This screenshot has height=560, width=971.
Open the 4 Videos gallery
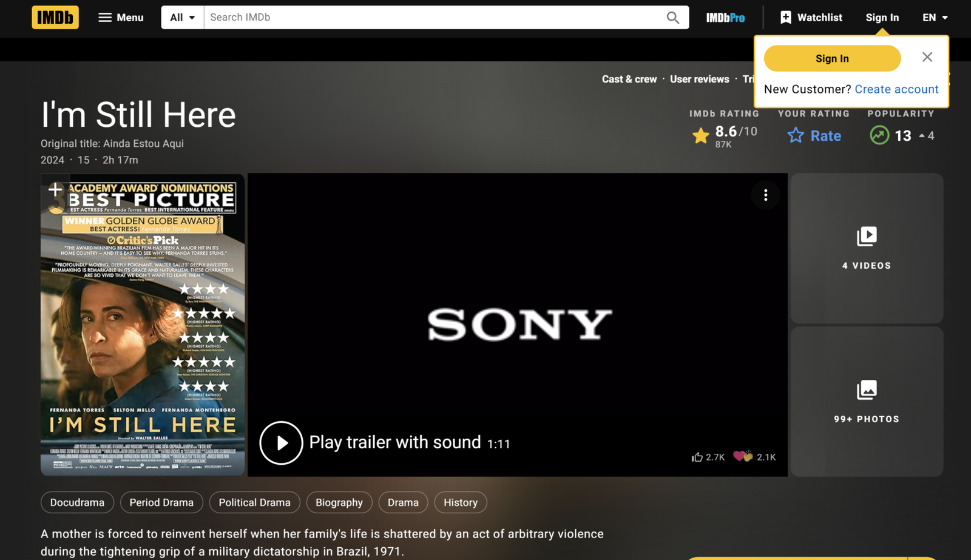tap(866, 248)
